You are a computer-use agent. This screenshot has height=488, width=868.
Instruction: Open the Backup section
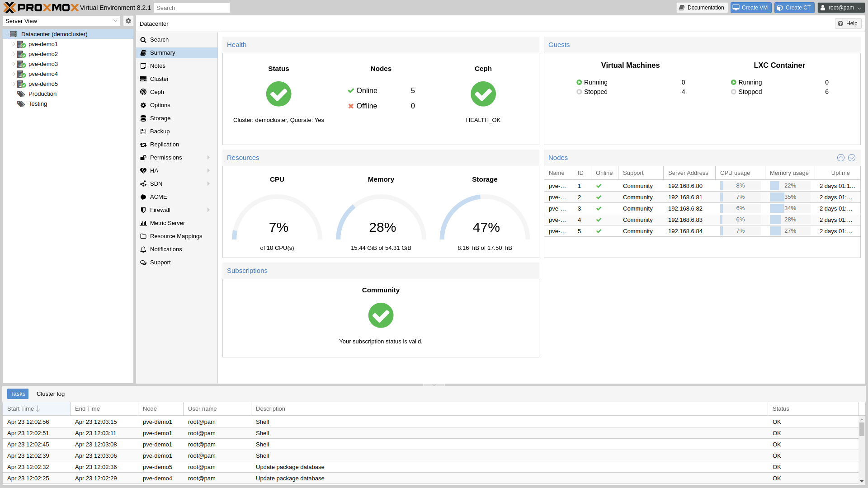160,131
